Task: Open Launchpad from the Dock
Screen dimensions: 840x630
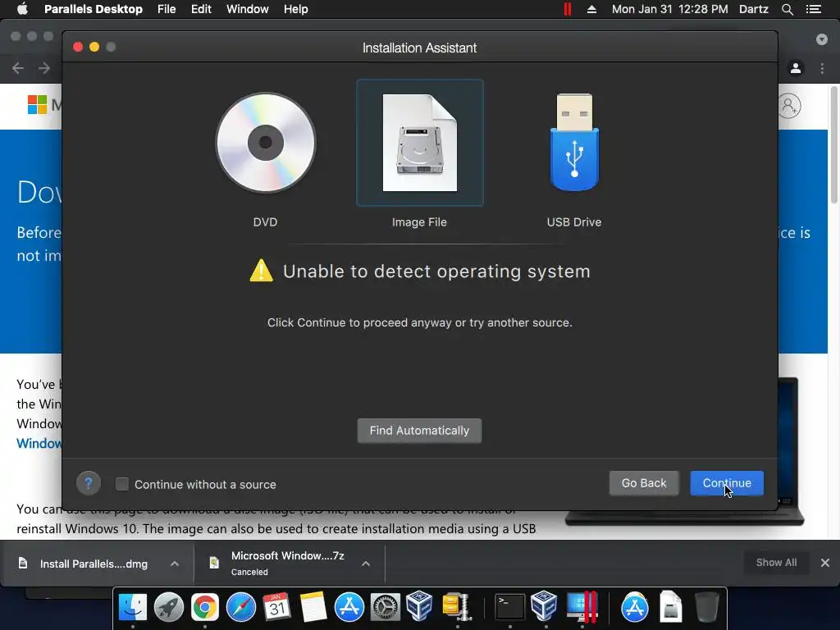Action: 169,607
